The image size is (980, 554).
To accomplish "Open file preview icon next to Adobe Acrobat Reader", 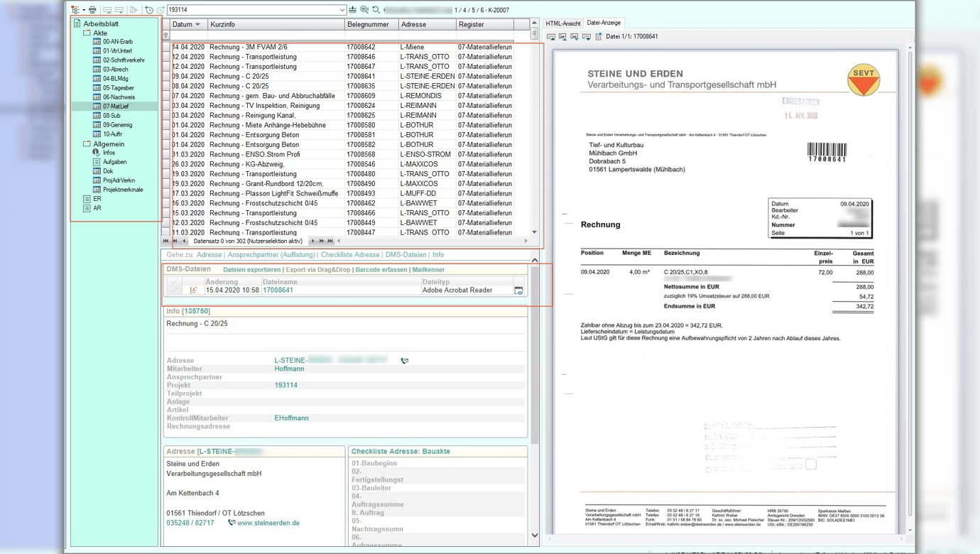I will [x=519, y=290].
